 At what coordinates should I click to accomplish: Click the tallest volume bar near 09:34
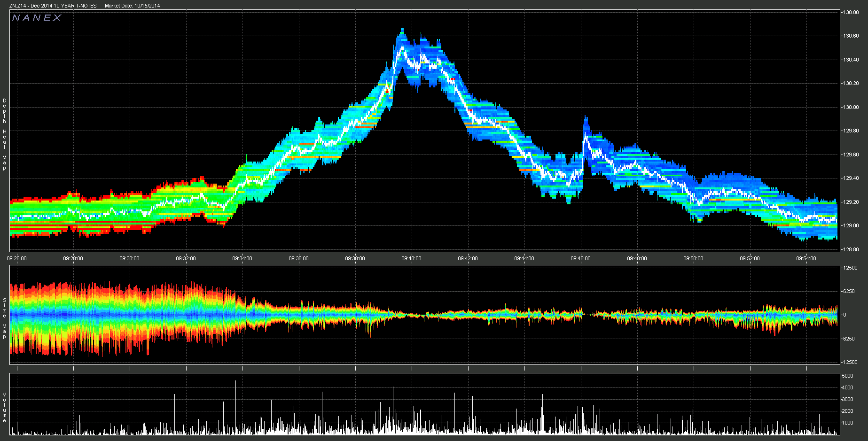(x=235, y=407)
